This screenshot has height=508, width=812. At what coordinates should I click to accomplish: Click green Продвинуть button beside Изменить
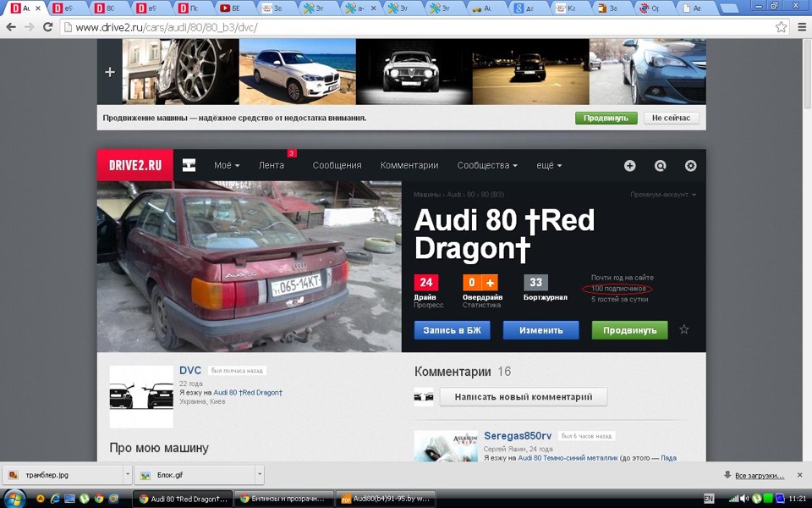point(629,329)
